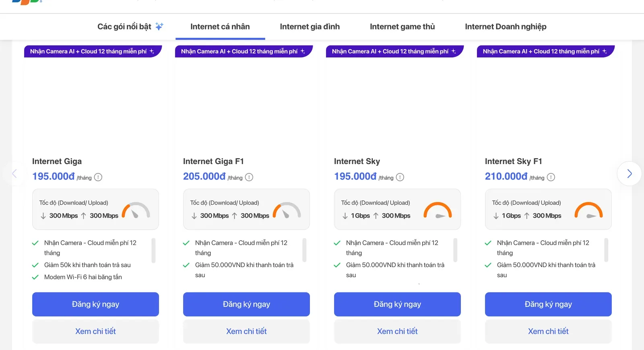Open the Các gói nổi bật tab

click(x=130, y=27)
